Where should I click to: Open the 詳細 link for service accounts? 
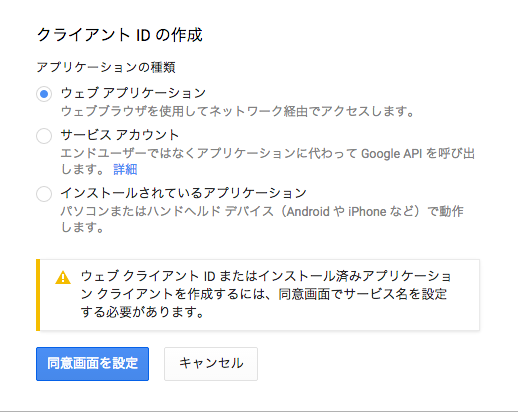[125, 169]
